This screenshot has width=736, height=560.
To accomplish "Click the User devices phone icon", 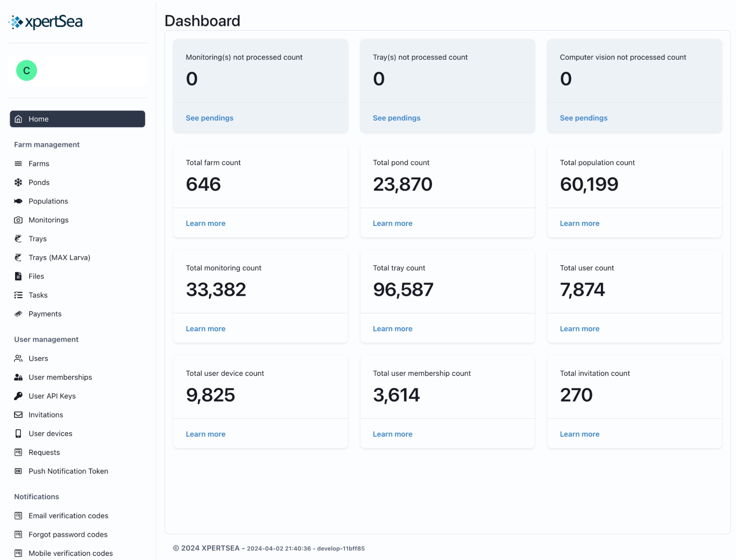I will 18,433.
